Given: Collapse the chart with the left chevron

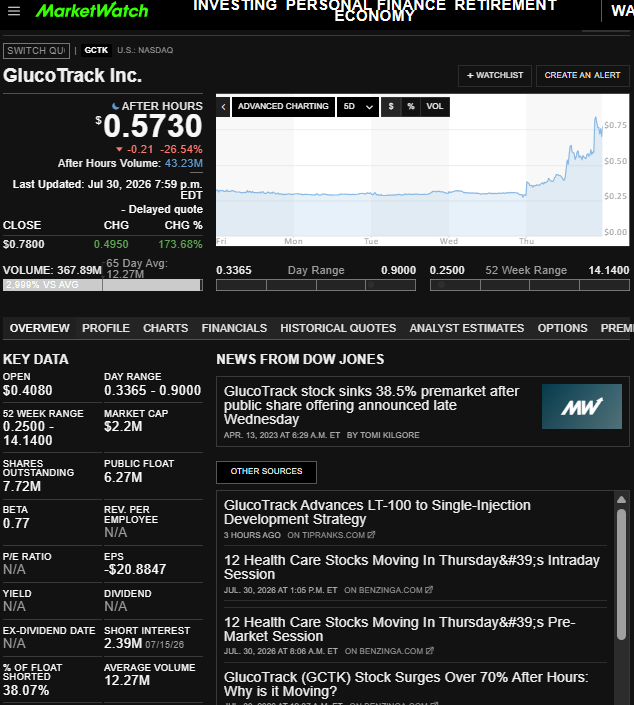Looking at the screenshot, I should pos(223,107).
